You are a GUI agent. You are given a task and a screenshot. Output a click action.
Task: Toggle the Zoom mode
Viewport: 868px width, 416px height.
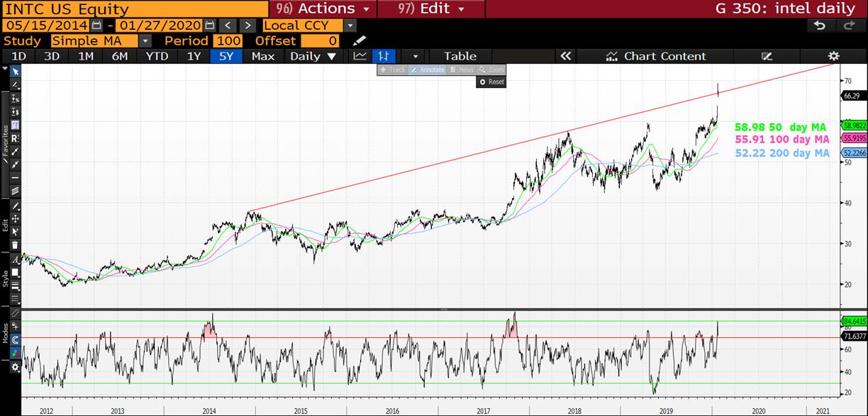pos(491,69)
